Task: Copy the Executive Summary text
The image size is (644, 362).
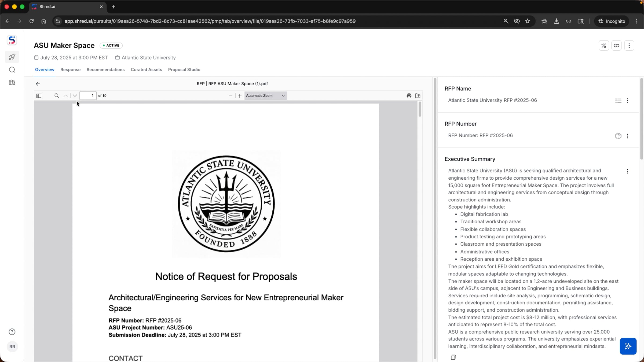Action: (453, 357)
